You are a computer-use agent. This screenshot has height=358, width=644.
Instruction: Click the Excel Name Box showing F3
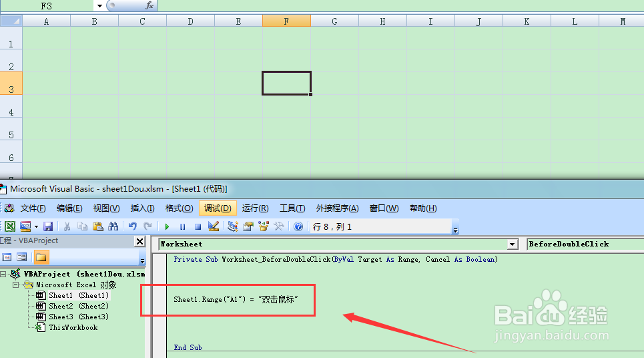[x=47, y=6]
